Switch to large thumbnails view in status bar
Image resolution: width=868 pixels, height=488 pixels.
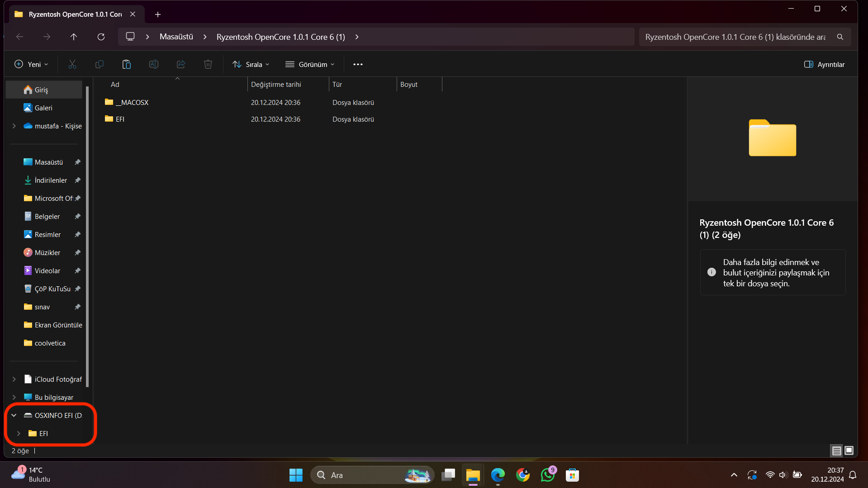tap(849, 450)
